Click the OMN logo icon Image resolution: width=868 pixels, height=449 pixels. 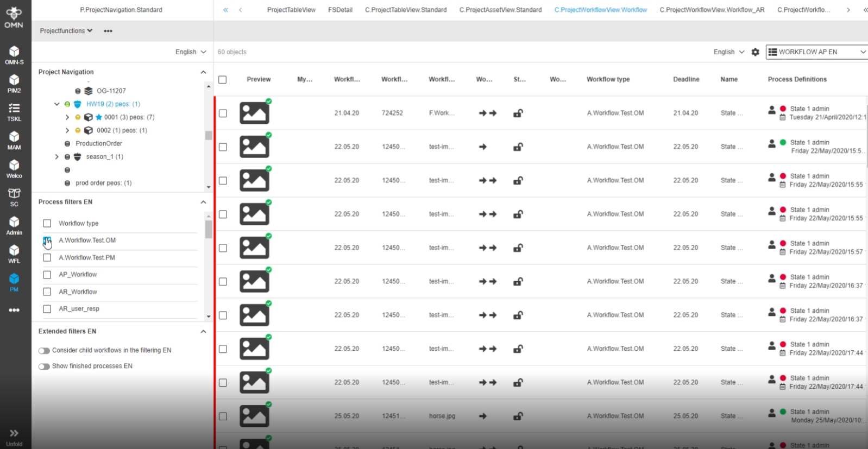tap(14, 16)
